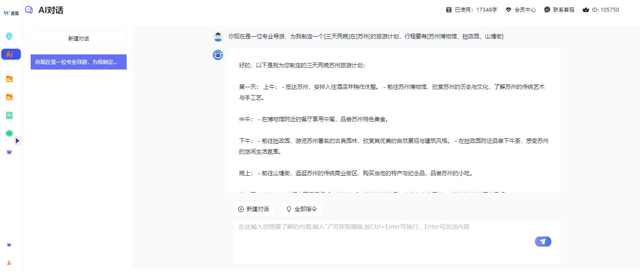Click the chat bubble icon beside AI对话

29,10
